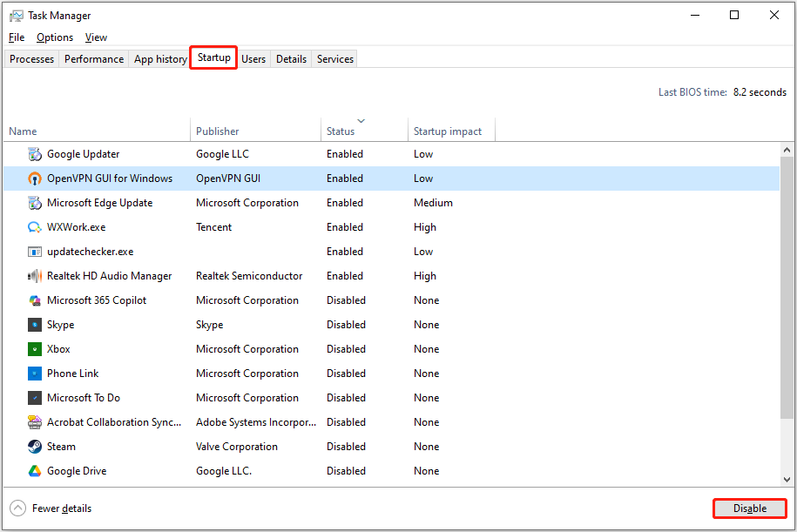
Task: Click the scrollbar up arrow
Action: click(787, 150)
